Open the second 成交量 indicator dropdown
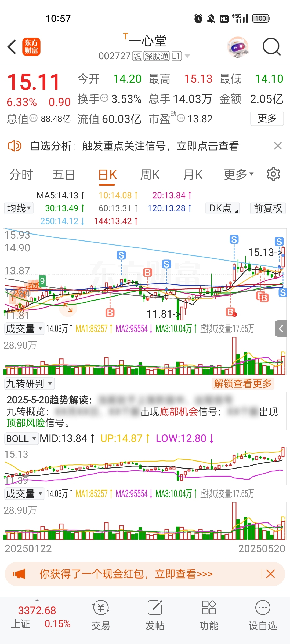Screen dimensions: 290x644 coord(24,494)
